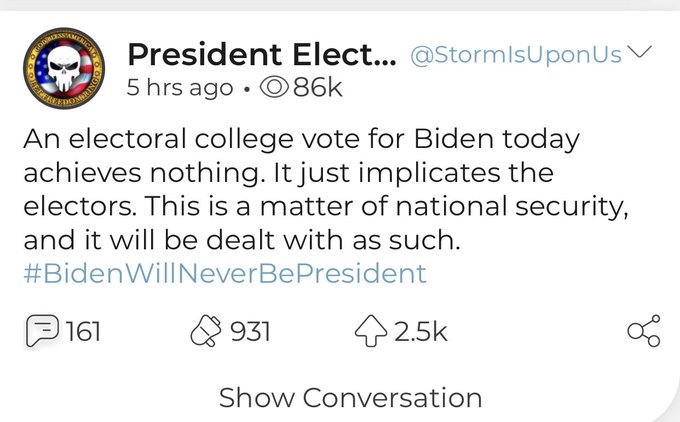Viewport: 680px width, 422px height.
Task: Follow the #BidenWillNeverBePresident hashtag
Action: point(225,273)
